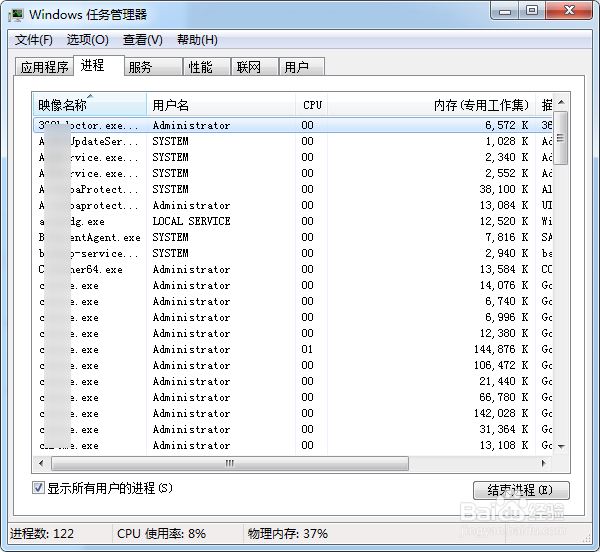
Task: Select the process using 106,472 K memory
Action: (293, 365)
